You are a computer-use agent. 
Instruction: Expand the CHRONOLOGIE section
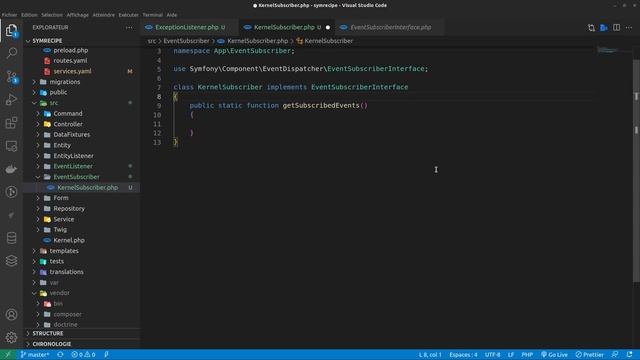tap(82, 344)
